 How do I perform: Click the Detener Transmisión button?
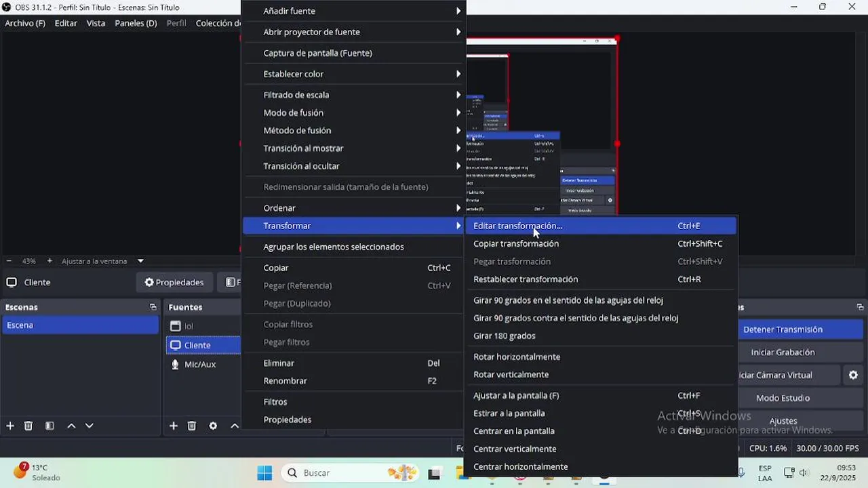pos(800,329)
